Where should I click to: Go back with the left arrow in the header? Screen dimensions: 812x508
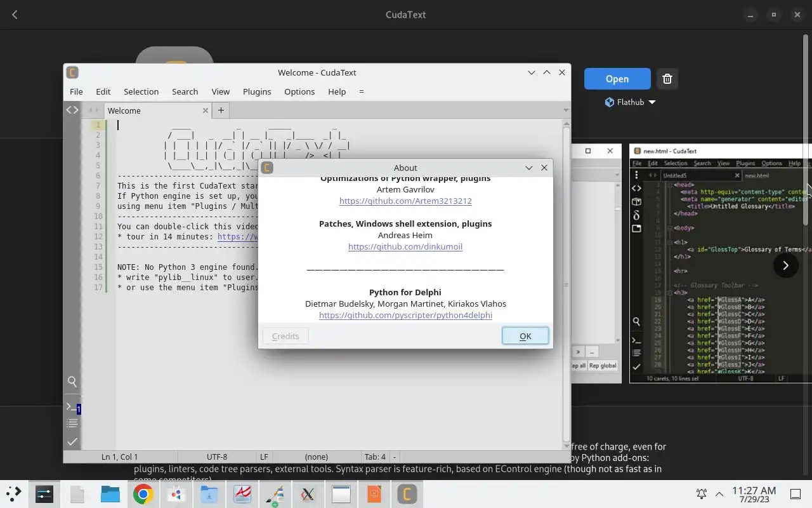coord(15,15)
